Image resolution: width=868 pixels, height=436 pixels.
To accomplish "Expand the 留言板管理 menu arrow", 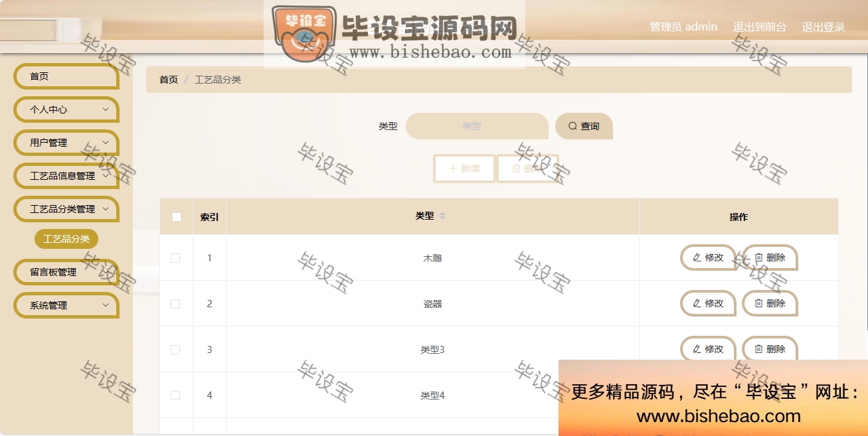I will coord(106,271).
